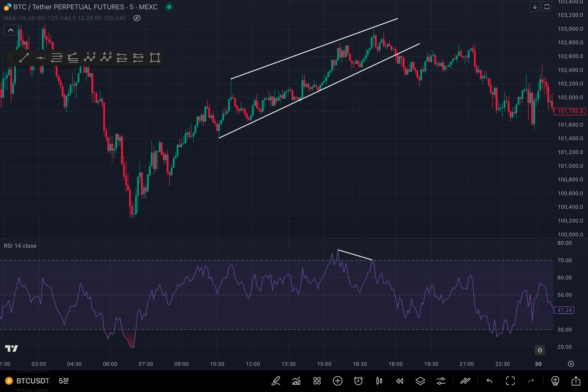Viewport: 588px width, 392px height.
Task: Click the 18:00 time axis label
Action: pos(395,364)
